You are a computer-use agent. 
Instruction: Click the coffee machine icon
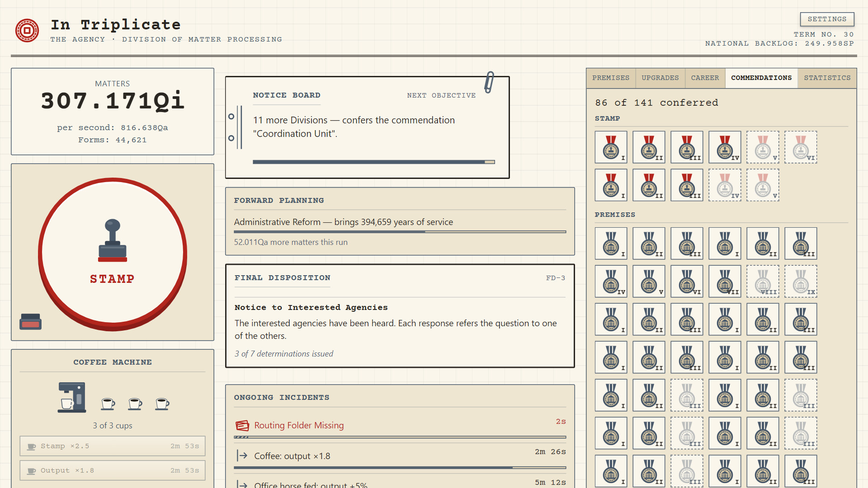pos(72,397)
